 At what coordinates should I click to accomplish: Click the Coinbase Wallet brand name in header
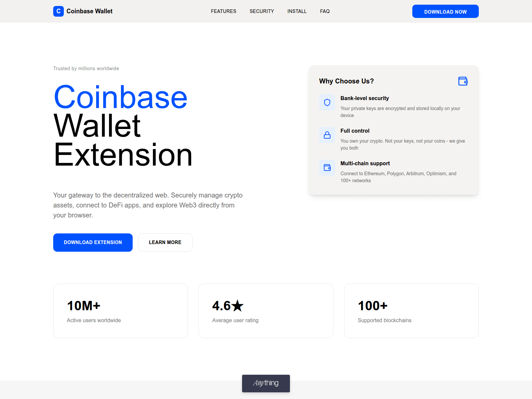click(x=89, y=11)
